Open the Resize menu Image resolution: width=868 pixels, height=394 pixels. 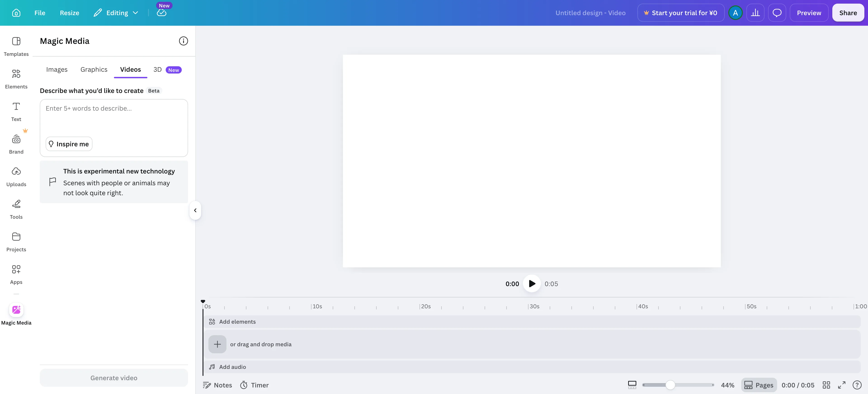click(x=69, y=13)
